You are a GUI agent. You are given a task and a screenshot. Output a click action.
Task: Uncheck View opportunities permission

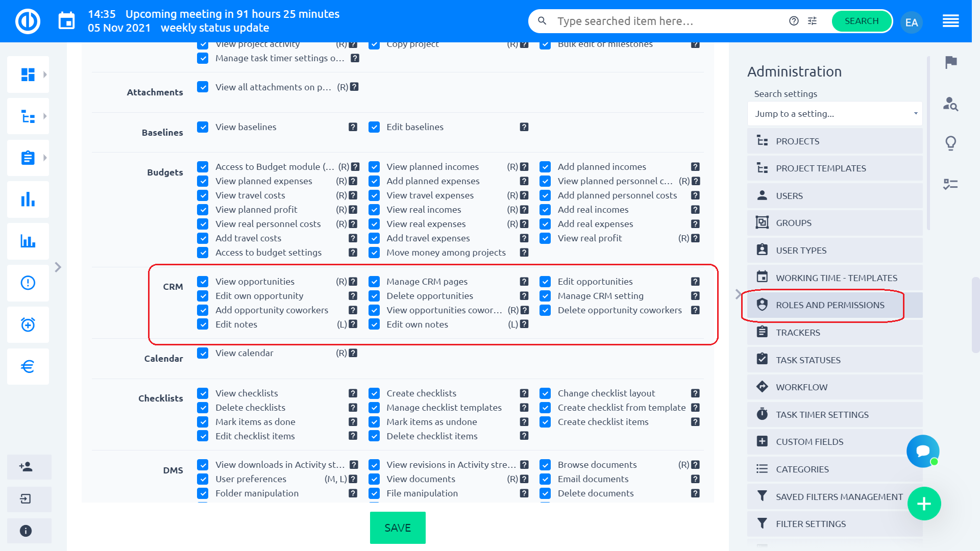click(x=203, y=282)
